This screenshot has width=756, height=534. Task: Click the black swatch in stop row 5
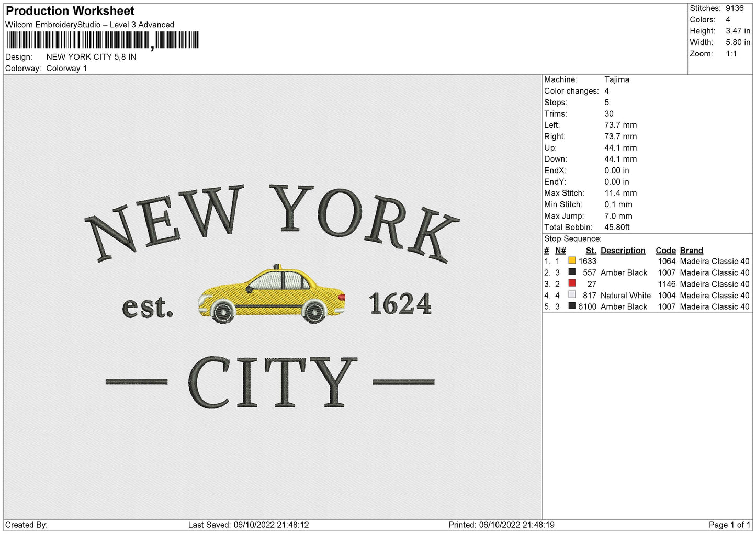572,306
